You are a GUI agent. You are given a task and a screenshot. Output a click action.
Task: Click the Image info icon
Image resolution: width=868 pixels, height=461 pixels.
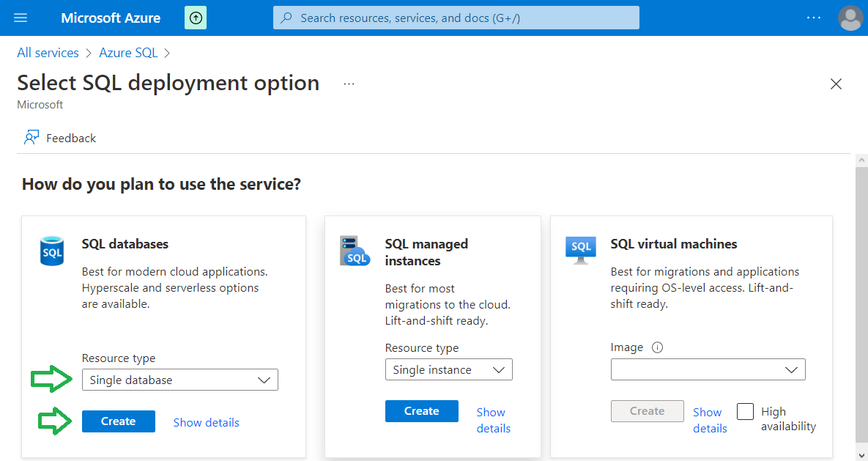657,347
